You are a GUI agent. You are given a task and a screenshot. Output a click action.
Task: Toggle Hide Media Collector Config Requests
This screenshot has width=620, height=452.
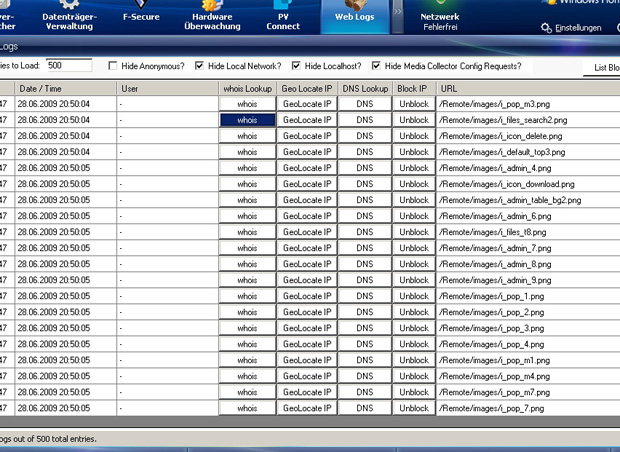[x=376, y=66]
